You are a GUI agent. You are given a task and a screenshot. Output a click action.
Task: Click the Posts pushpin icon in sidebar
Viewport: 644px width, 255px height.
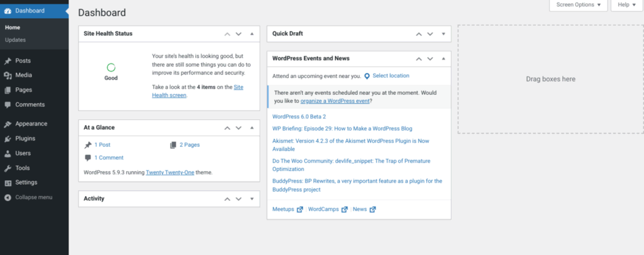coord(8,61)
